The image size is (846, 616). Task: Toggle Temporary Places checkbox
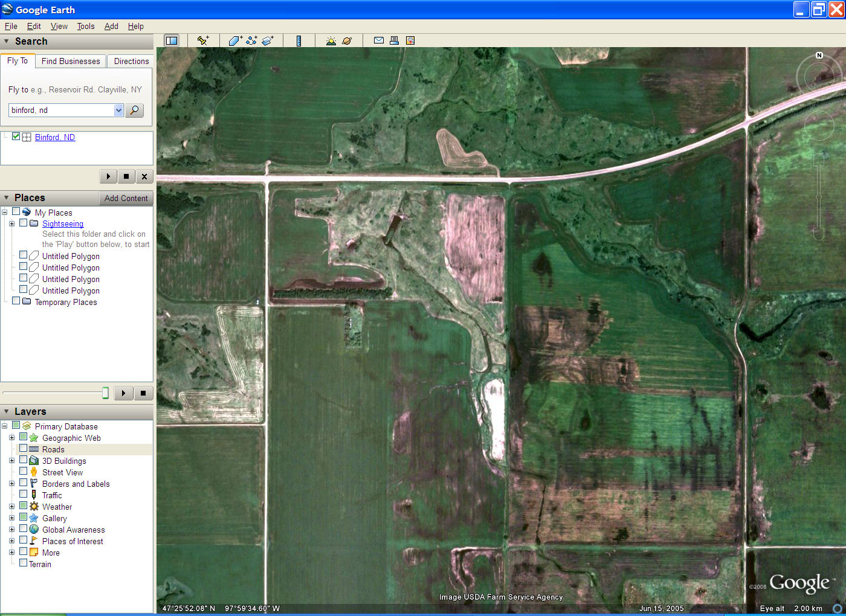(x=16, y=301)
